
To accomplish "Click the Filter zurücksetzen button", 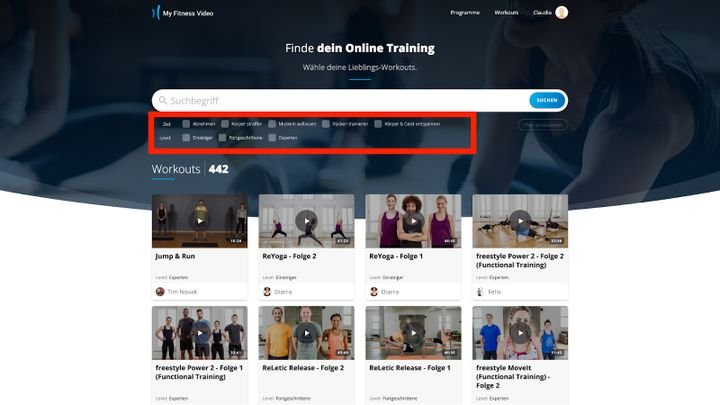I will 543,125.
